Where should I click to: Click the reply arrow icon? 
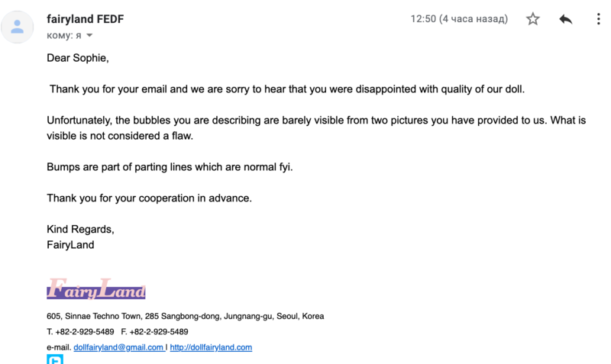pyautogui.click(x=565, y=19)
